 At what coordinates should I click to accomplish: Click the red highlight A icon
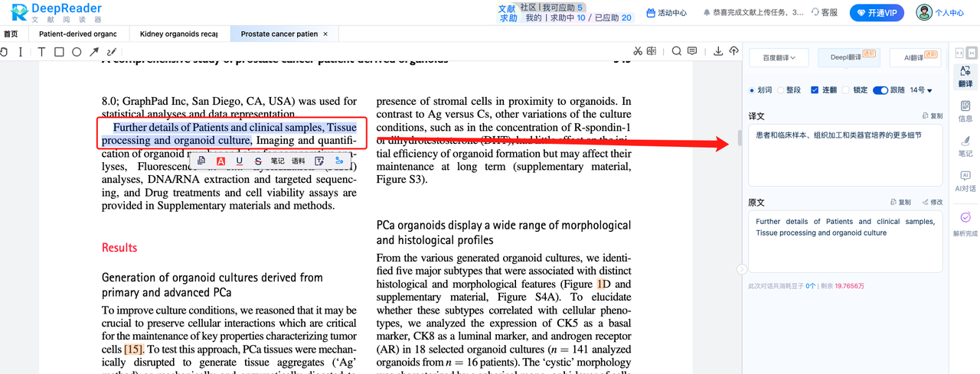(x=220, y=161)
